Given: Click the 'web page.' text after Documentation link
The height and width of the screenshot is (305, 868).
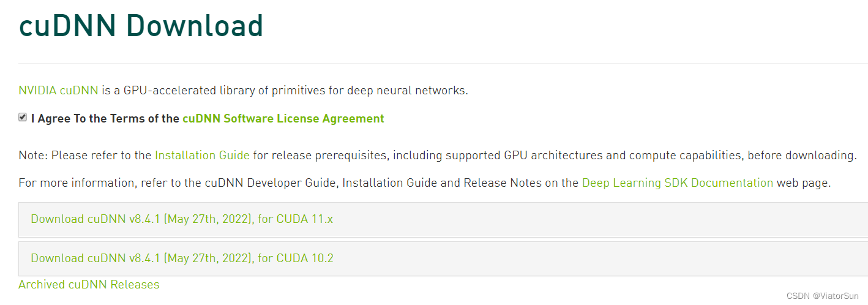Looking at the screenshot, I should click(x=803, y=183).
